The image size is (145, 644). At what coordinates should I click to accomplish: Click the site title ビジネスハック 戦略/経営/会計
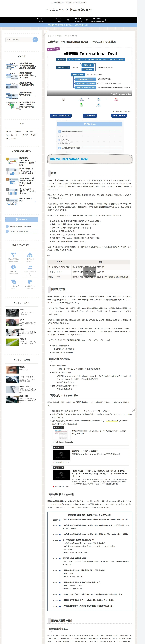pos(68,10)
